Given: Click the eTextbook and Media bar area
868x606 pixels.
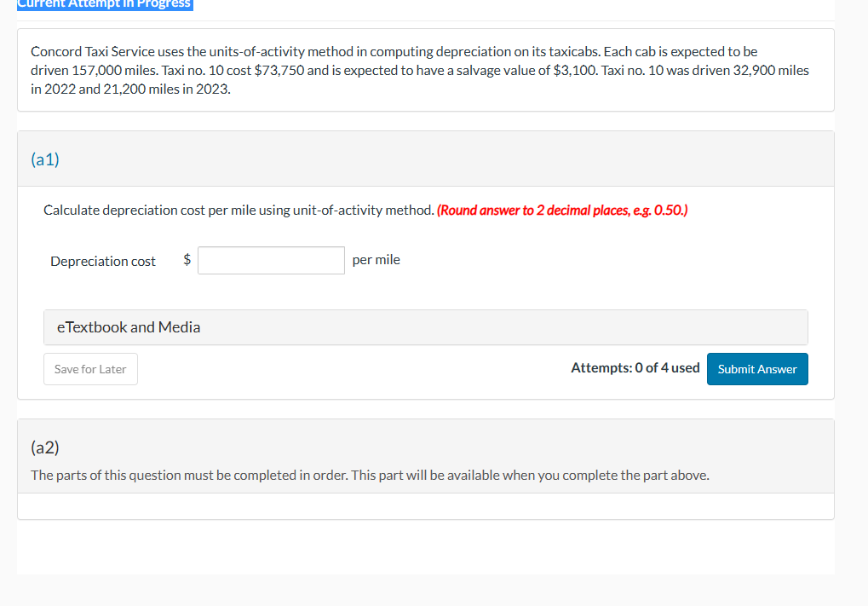Looking at the screenshot, I should pos(425,326).
